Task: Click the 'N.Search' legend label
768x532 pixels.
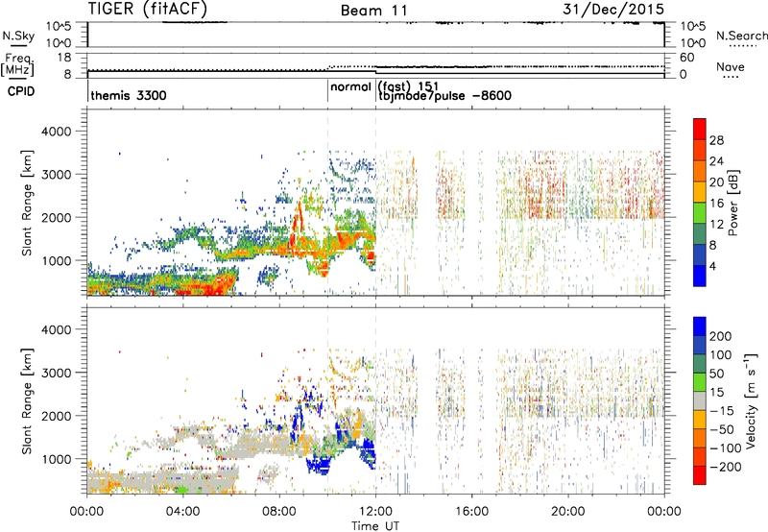Action: (x=741, y=36)
